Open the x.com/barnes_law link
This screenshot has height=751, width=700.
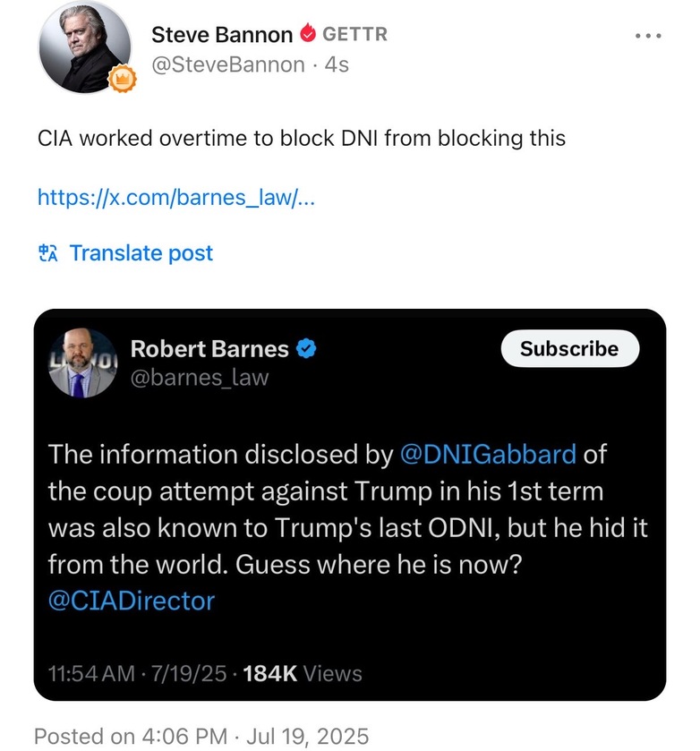(x=175, y=196)
